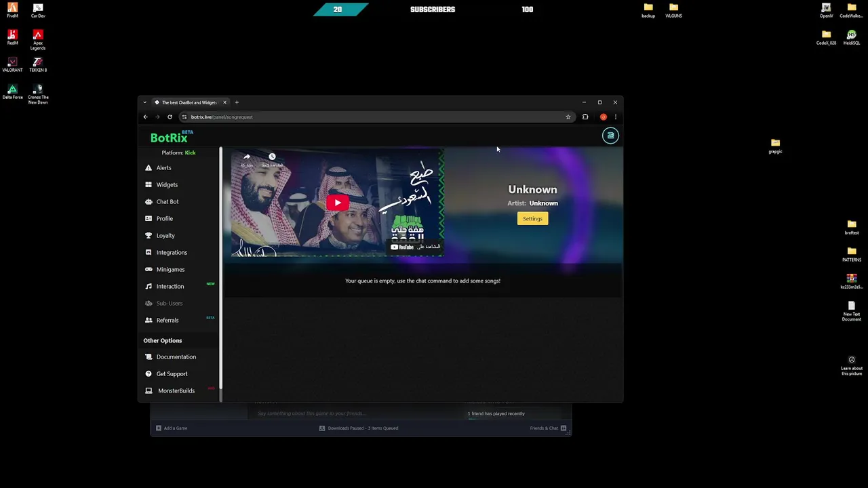Image resolution: width=868 pixels, height=488 pixels.
Task: Select the New Text Document file
Action: pos(852,312)
